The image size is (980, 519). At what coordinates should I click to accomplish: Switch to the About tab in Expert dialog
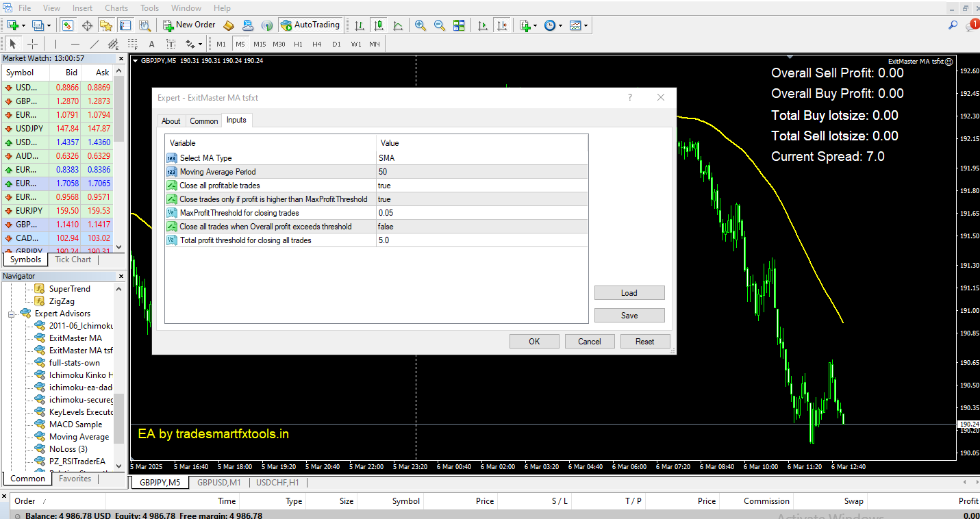tap(171, 121)
